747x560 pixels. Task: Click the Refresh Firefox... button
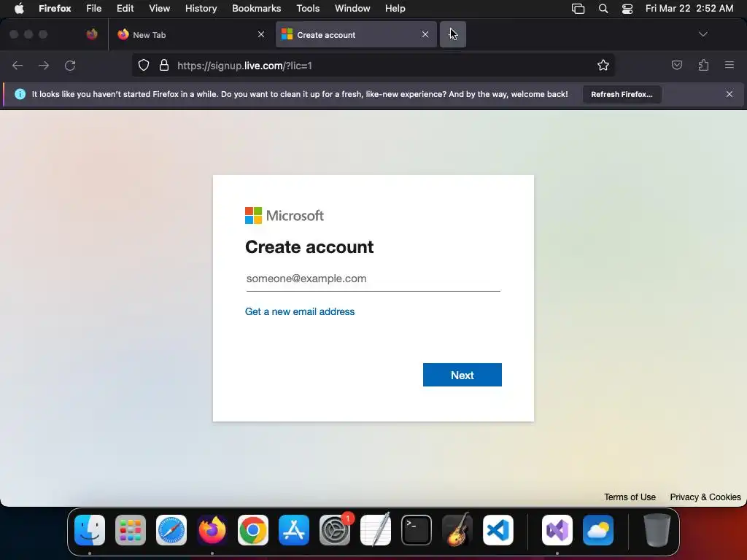[x=622, y=94]
